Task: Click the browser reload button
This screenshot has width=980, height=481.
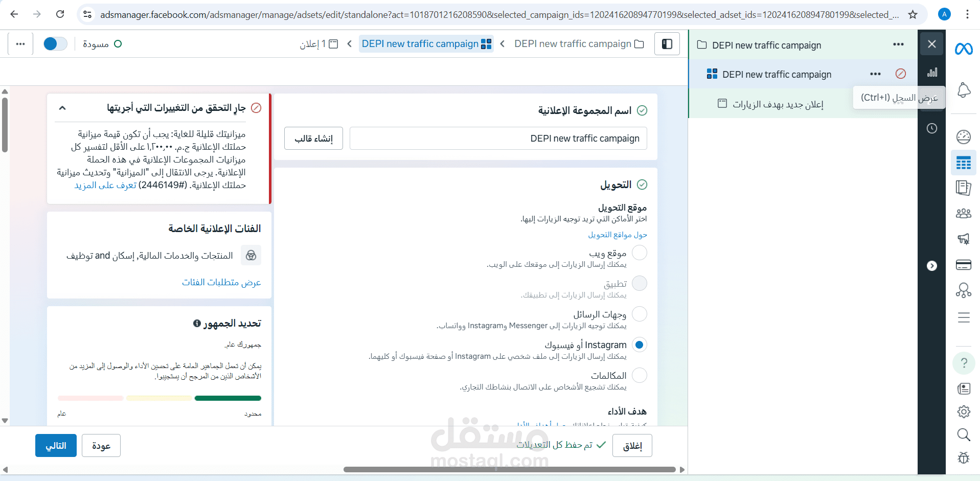Action: [60, 14]
